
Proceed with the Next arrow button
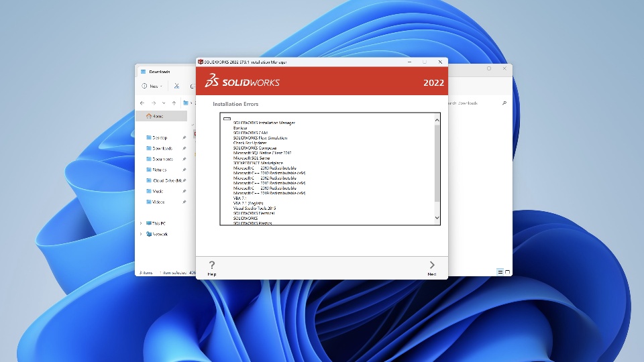click(x=431, y=268)
